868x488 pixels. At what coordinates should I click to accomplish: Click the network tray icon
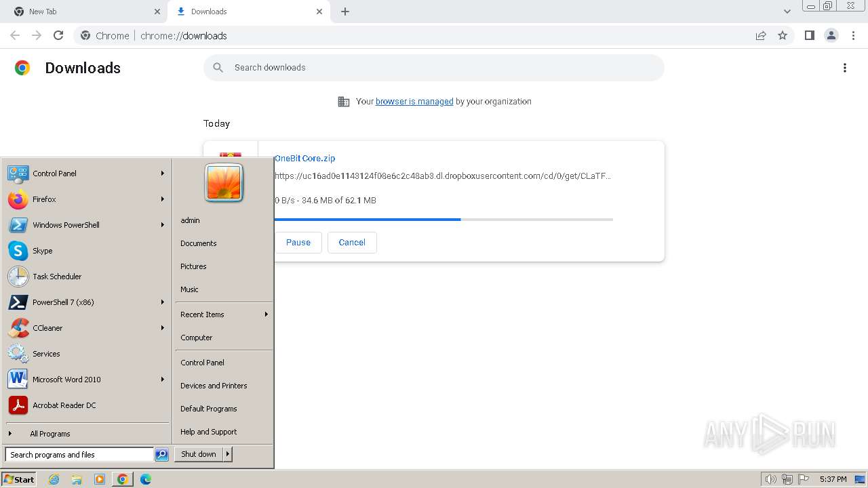click(x=787, y=479)
